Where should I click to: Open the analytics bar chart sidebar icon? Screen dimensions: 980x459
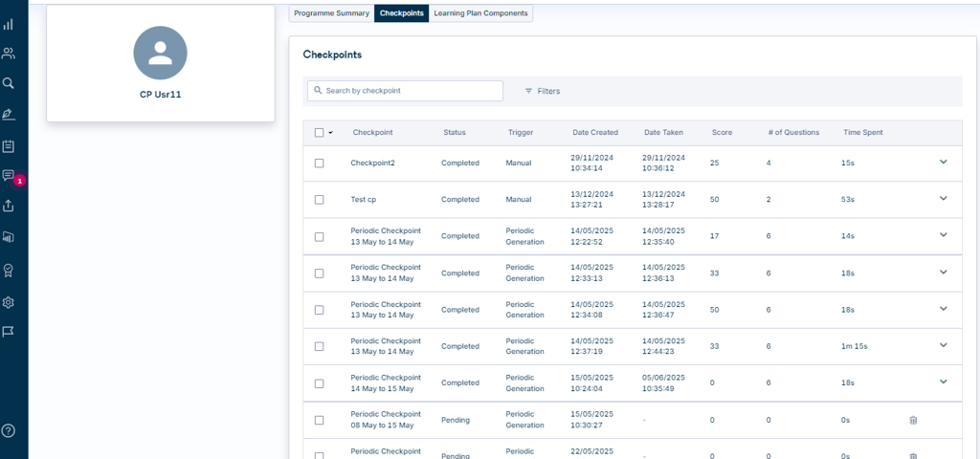[x=8, y=24]
